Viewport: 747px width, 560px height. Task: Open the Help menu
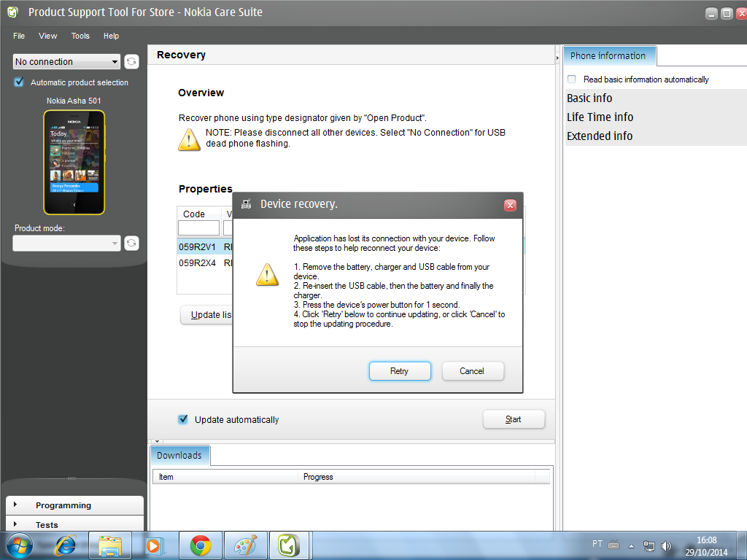point(111,36)
